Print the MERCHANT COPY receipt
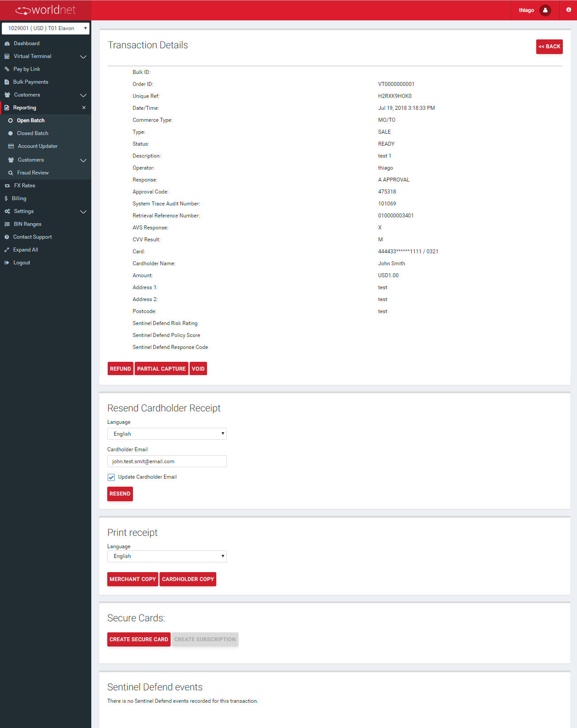The width and height of the screenshot is (577, 728). point(133,579)
